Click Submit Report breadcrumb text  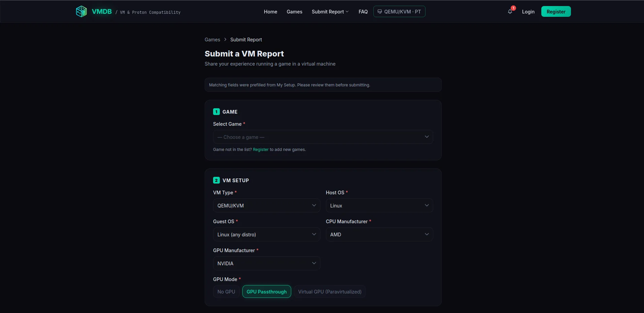[x=246, y=40]
